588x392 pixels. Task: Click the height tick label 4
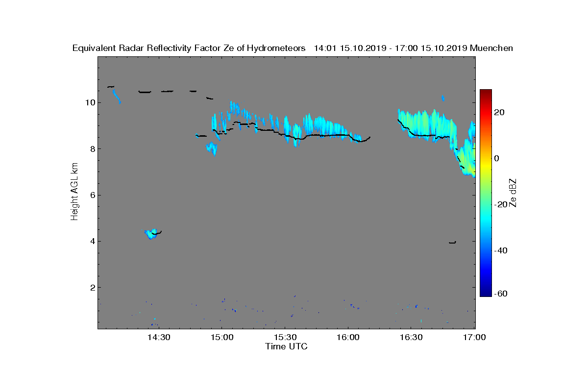pos(92,241)
